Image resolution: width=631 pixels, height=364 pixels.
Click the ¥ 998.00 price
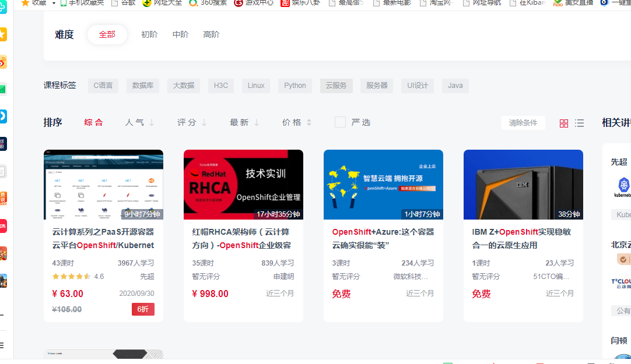pyautogui.click(x=210, y=294)
